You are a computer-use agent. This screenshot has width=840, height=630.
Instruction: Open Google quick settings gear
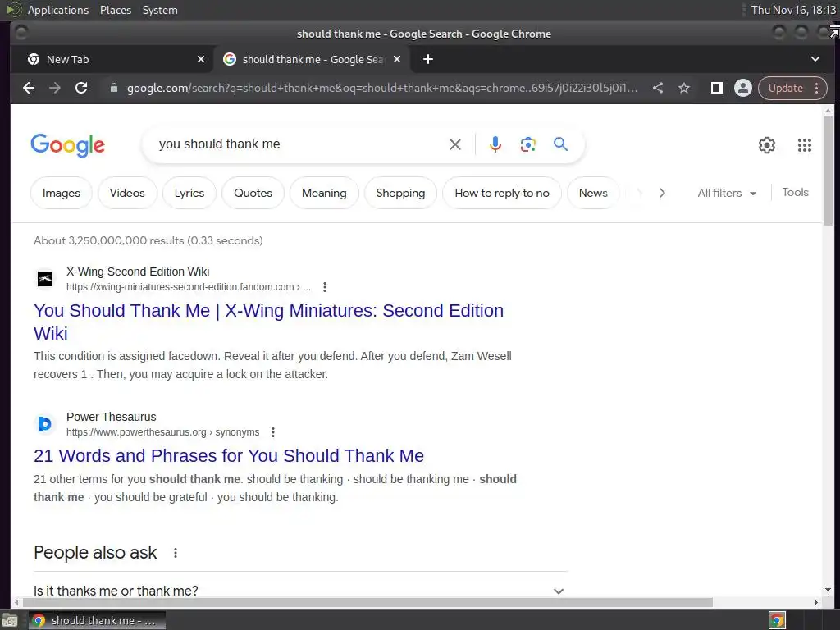click(767, 144)
